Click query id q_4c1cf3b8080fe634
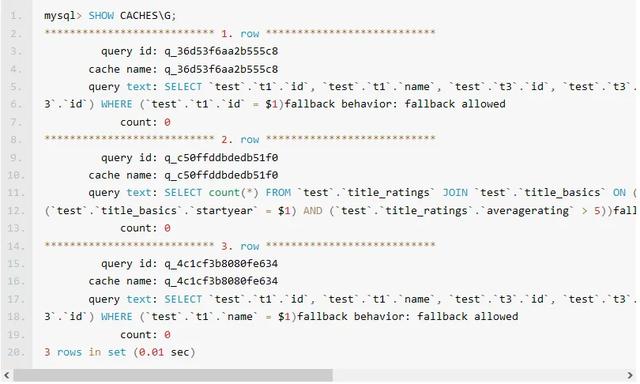 pyautogui.click(x=221, y=264)
